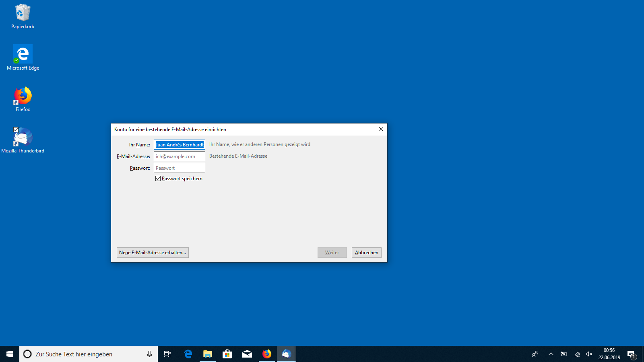Switch to Firefox in the taskbar
This screenshot has height=362, width=644.
tap(267, 354)
